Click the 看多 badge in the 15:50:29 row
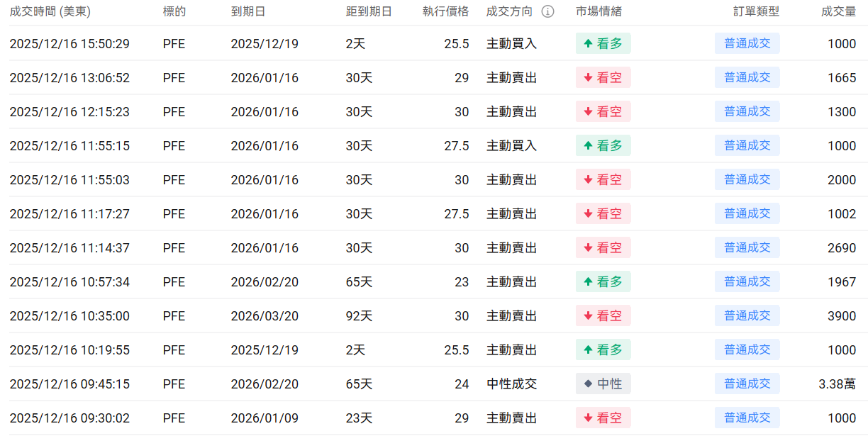Screen dimensions: 868x436 click(603, 43)
